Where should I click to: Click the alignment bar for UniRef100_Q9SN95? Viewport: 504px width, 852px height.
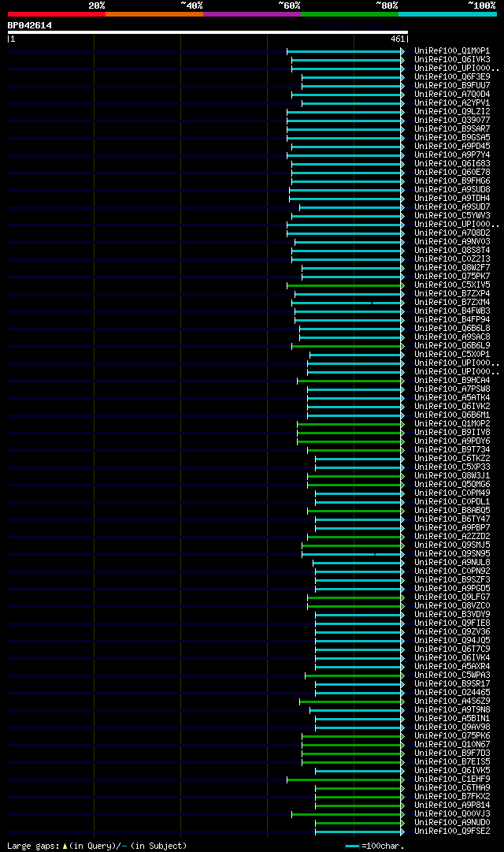pos(353,555)
